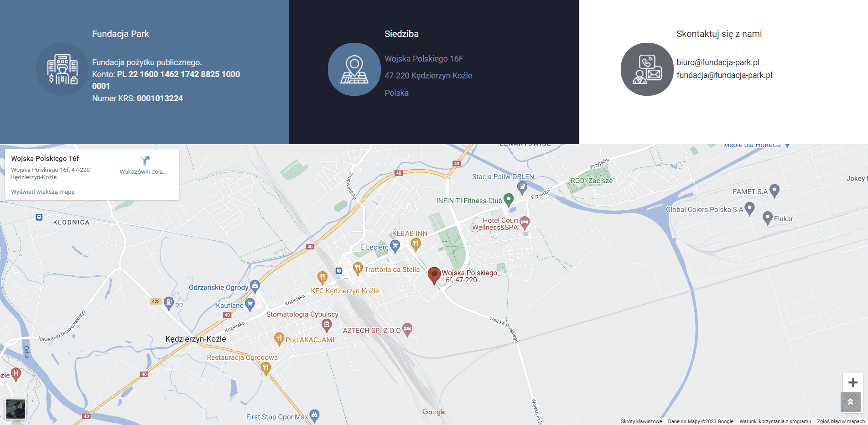Click the Hotel Court Wellness&SPA lodging pin

525,222
